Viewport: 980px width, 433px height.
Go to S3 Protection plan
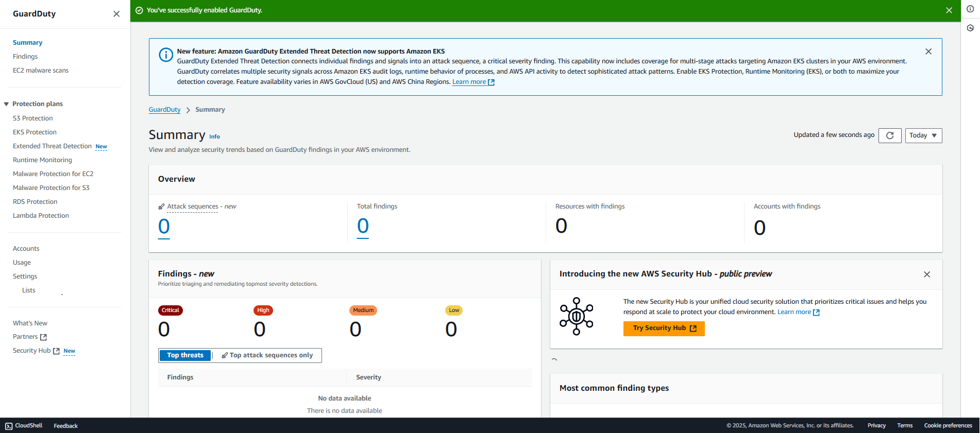(32, 118)
